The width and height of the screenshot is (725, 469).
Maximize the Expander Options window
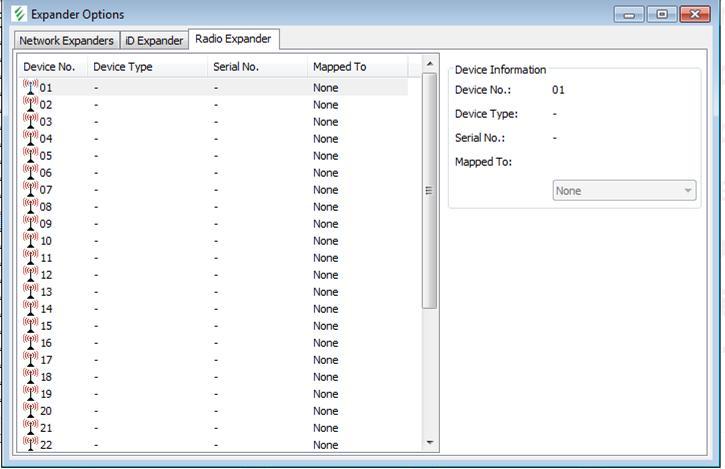click(x=661, y=14)
